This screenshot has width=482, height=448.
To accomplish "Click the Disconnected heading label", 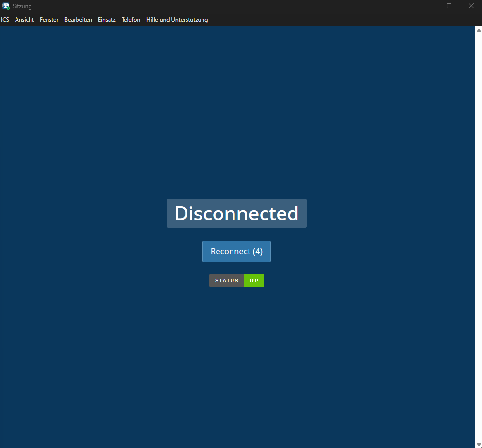I will point(236,213).
